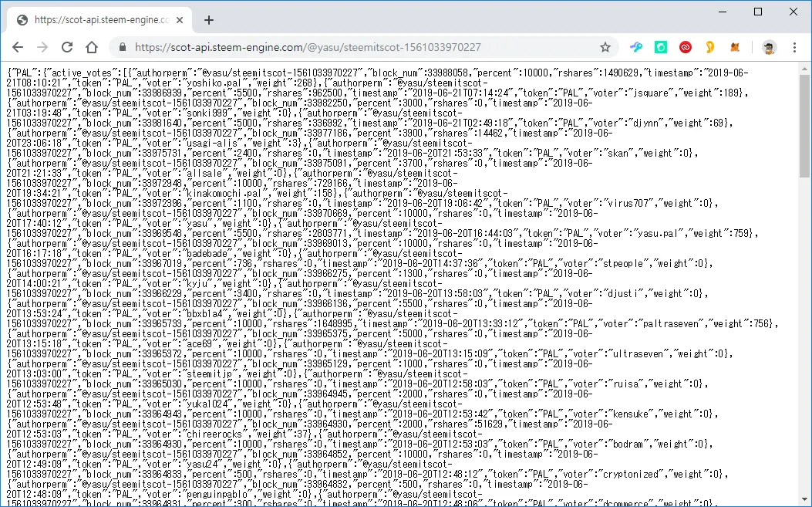Click the vertical scrollbar thumb
812x507 pixels.
(x=804, y=126)
